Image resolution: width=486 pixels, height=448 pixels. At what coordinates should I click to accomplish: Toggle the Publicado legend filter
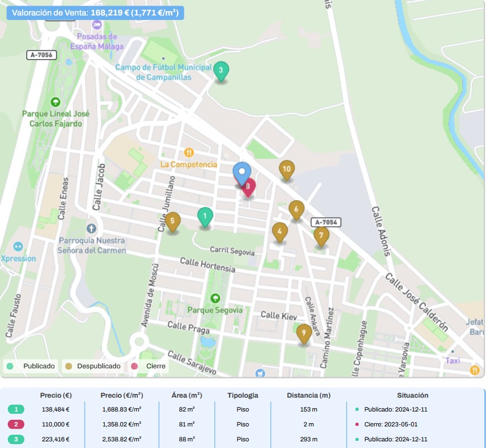[31, 366]
